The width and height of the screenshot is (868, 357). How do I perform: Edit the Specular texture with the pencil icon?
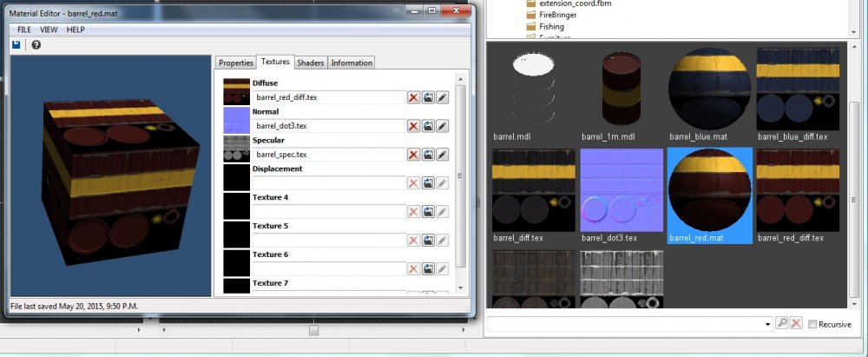pyautogui.click(x=442, y=155)
